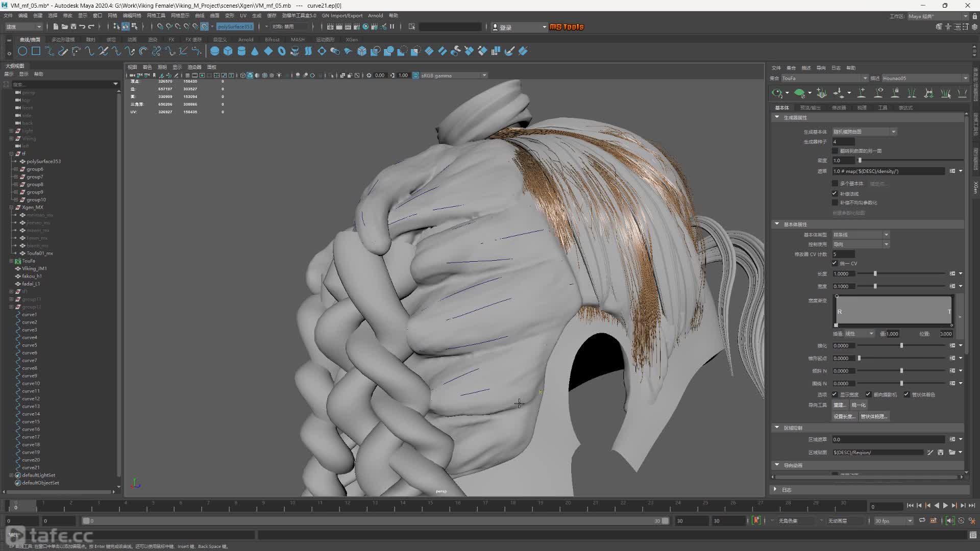This screenshot has height=551, width=980.
Task: Click the redo arrow icon
Action: pos(91,27)
